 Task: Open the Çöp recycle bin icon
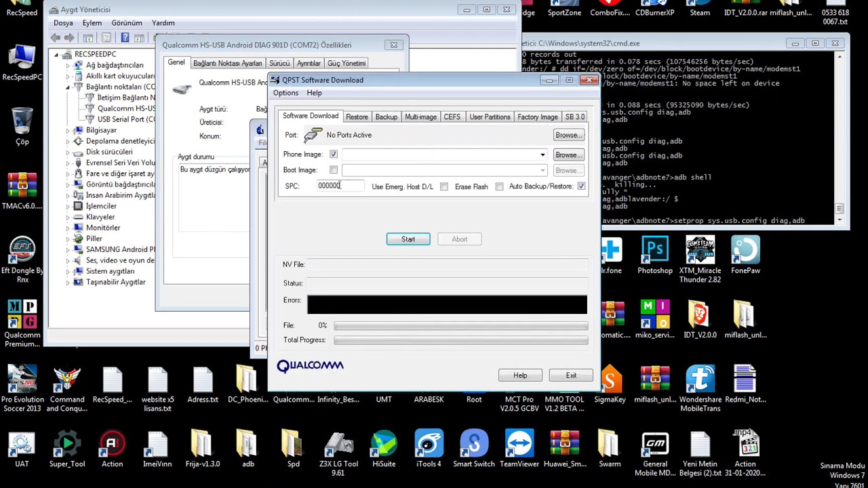pyautogui.click(x=22, y=127)
